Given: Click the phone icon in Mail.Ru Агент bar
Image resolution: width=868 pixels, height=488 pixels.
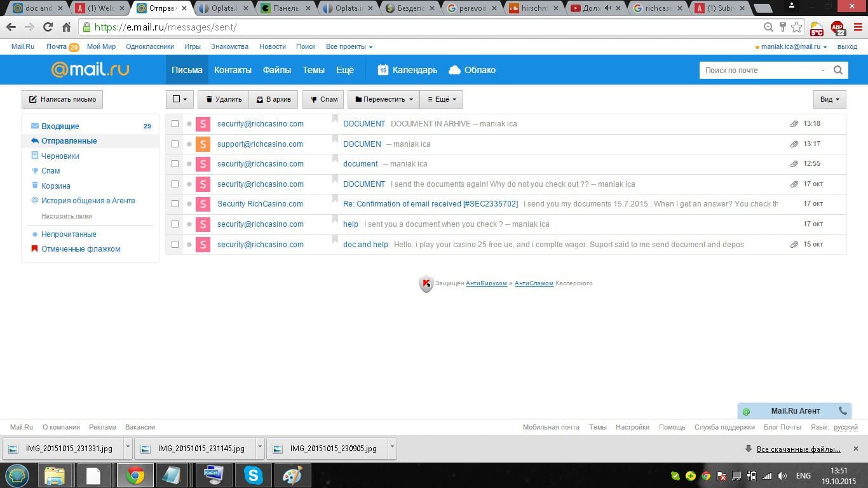Looking at the screenshot, I should [x=843, y=411].
